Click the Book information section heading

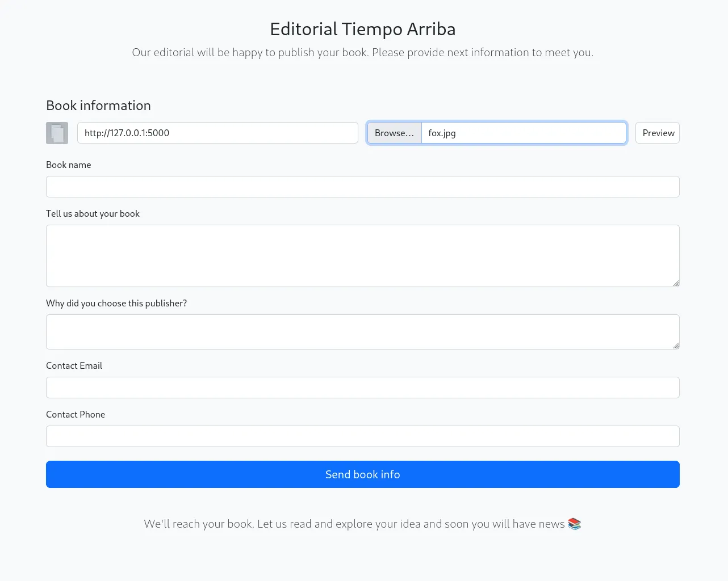(98, 106)
